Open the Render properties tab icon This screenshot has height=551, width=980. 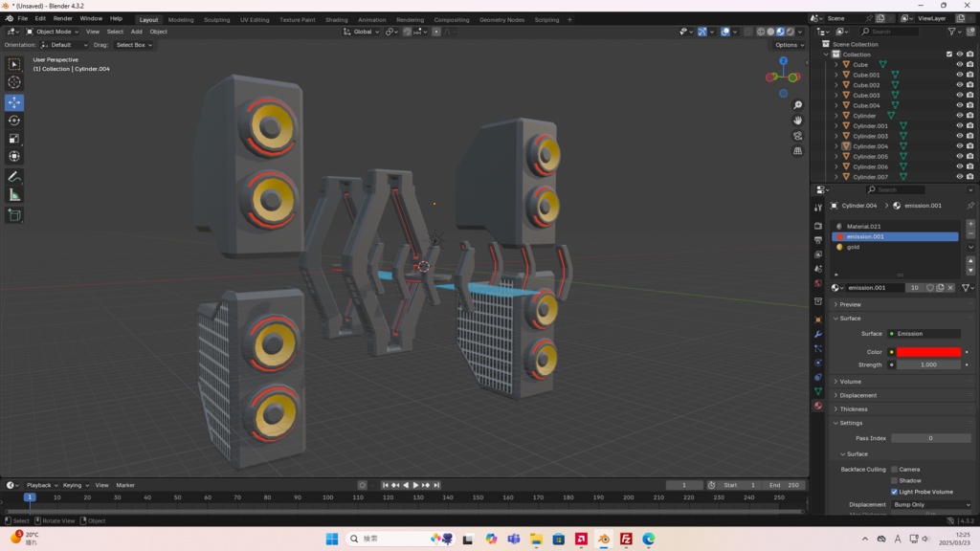(x=817, y=226)
